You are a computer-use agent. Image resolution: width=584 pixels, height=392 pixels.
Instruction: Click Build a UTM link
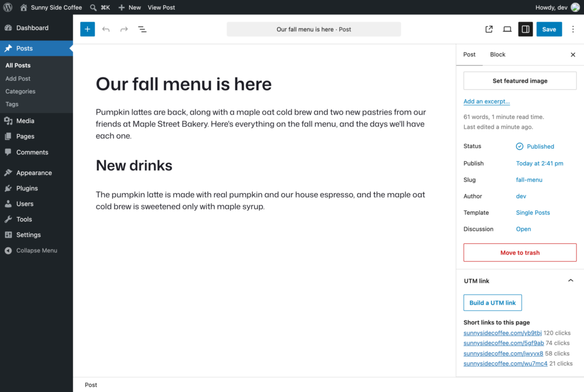click(492, 303)
